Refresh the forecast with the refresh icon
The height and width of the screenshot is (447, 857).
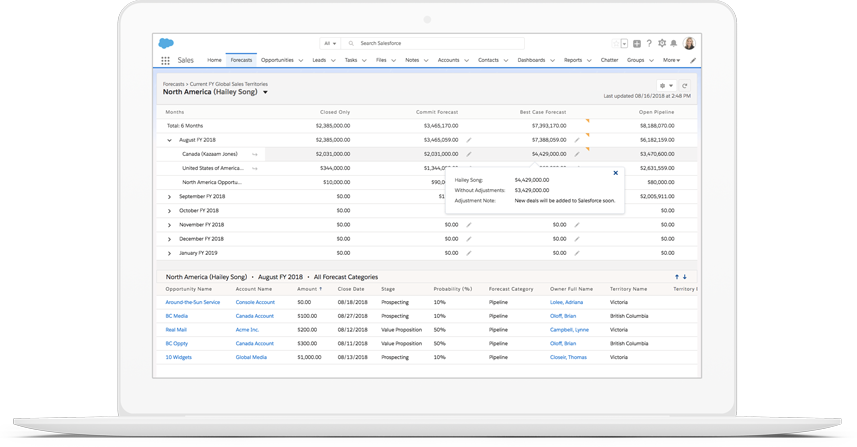click(x=684, y=86)
